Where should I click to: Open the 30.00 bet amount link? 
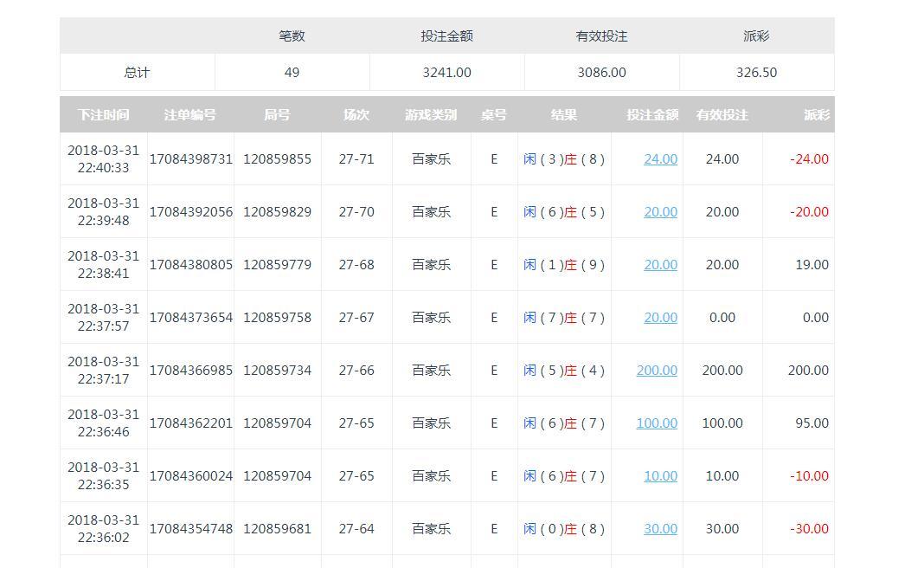pos(660,529)
